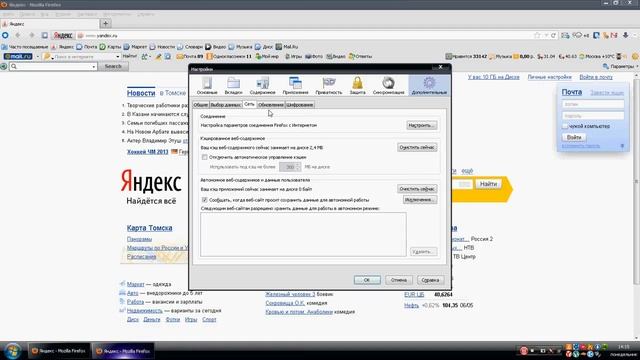Viewport: 640px width, 360px height.
Task: Open the Основные settings panel icon
Action: 207,86
